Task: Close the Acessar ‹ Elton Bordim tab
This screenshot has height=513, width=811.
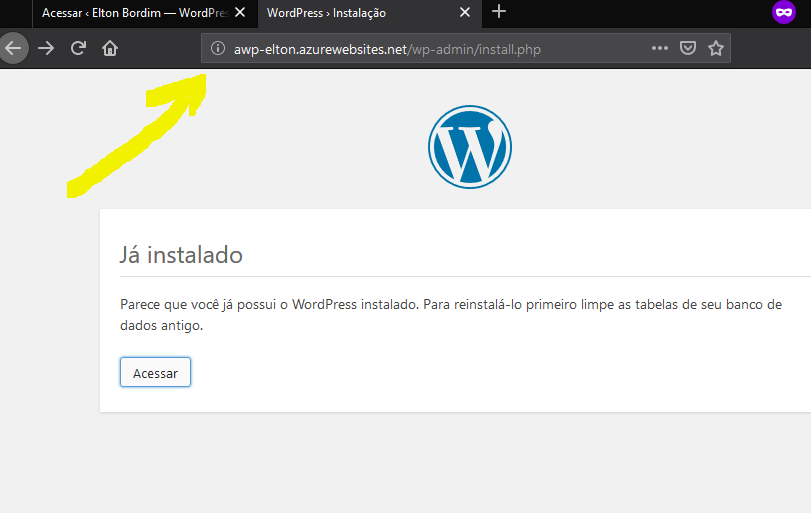Action: [240, 13]
